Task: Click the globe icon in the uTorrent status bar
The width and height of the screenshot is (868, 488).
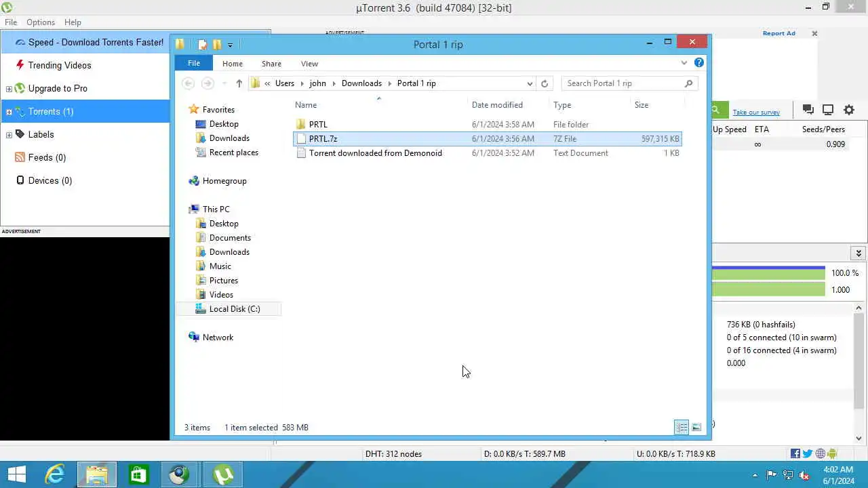Action: point(820,454)
